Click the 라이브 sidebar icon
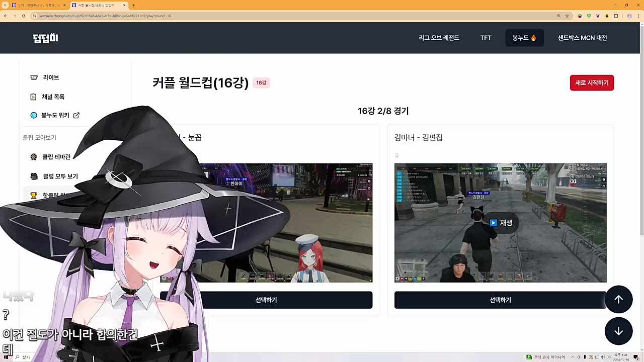 (34, 77)
